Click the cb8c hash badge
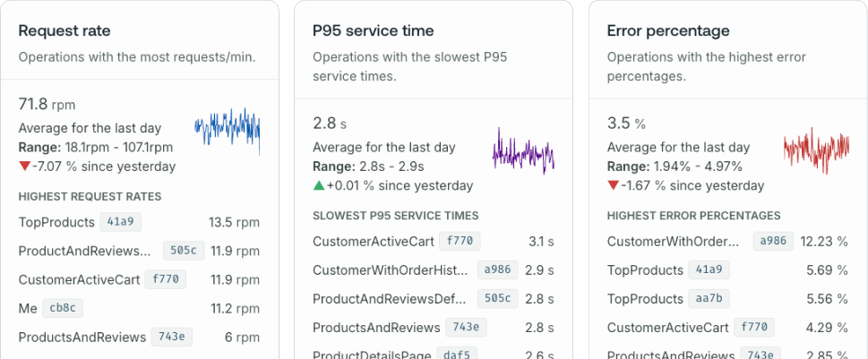This screenshot has height=359, width=868. 64,308
